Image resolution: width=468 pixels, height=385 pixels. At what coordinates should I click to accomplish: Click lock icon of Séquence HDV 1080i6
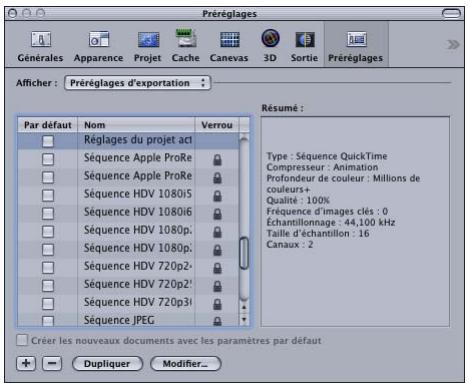click(217, 214)
